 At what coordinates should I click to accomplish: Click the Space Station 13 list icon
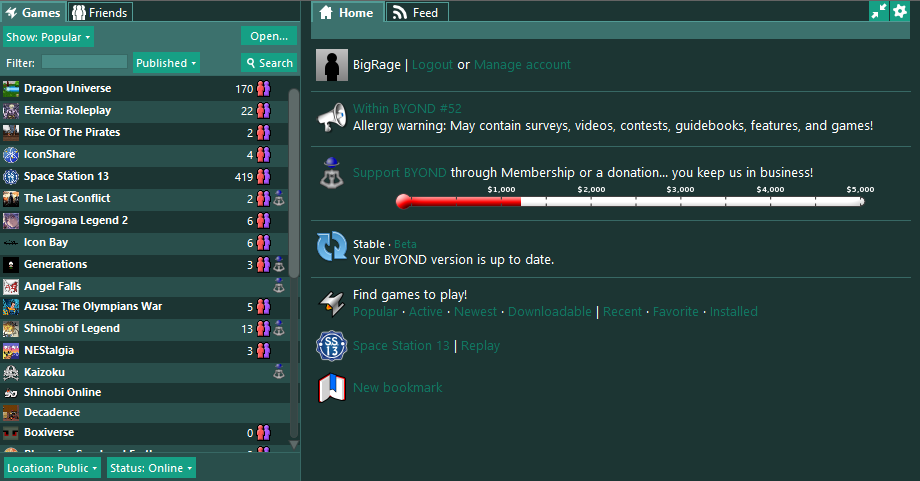pyautogui.click(x=11, y=177)
